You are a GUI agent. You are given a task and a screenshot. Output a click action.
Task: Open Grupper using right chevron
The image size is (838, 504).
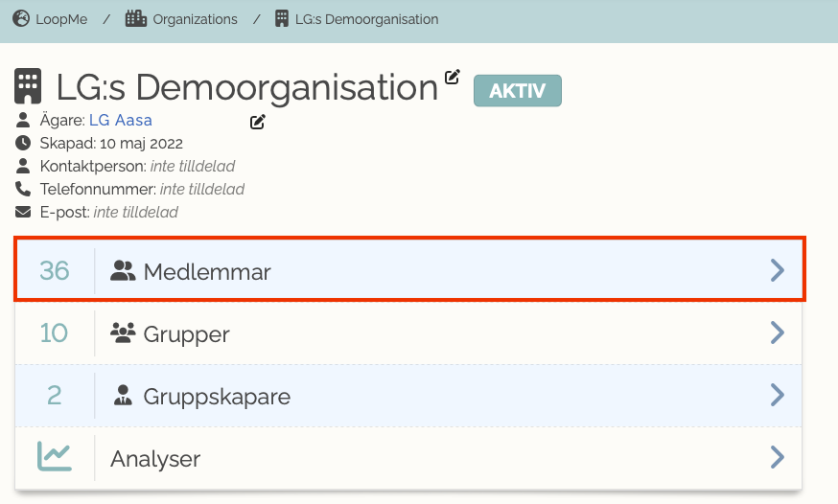click(x=778, y=333)
